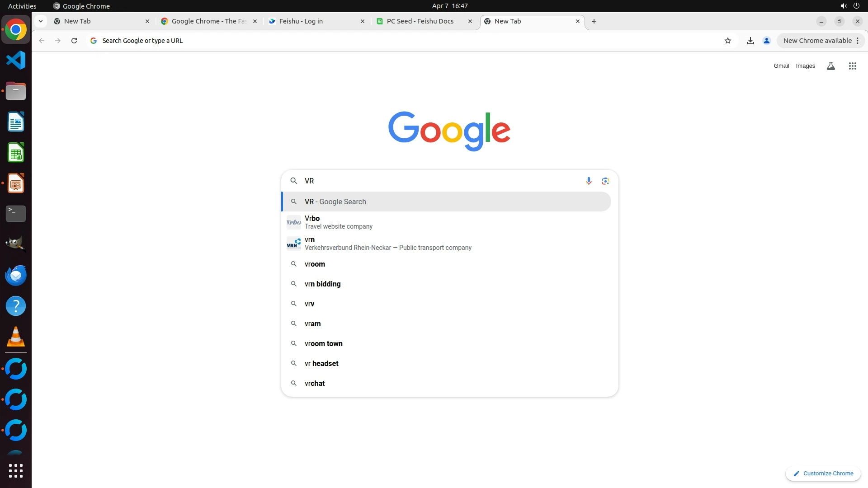Open New Chrome available update menu
Screen dimensions: 868x488
[821, 41]
